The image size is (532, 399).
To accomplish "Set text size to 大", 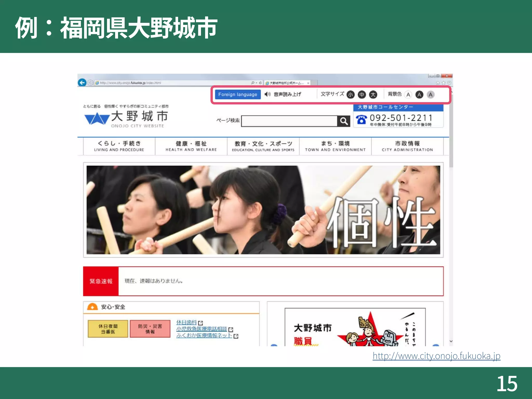I will coord(373,95).
